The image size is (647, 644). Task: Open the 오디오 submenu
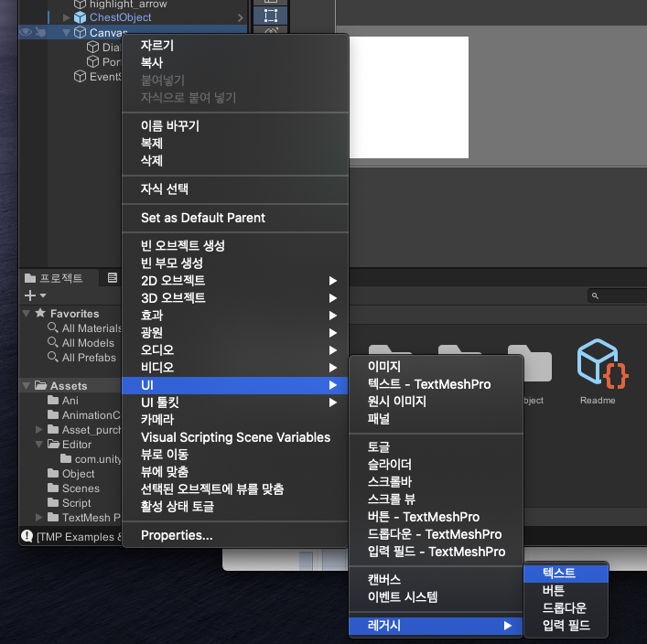point(235,349)
